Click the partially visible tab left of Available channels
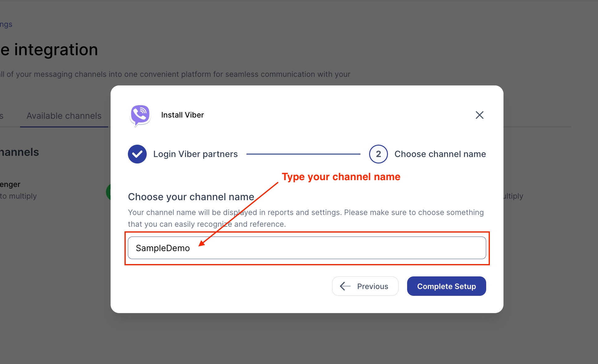 [2, 116]
